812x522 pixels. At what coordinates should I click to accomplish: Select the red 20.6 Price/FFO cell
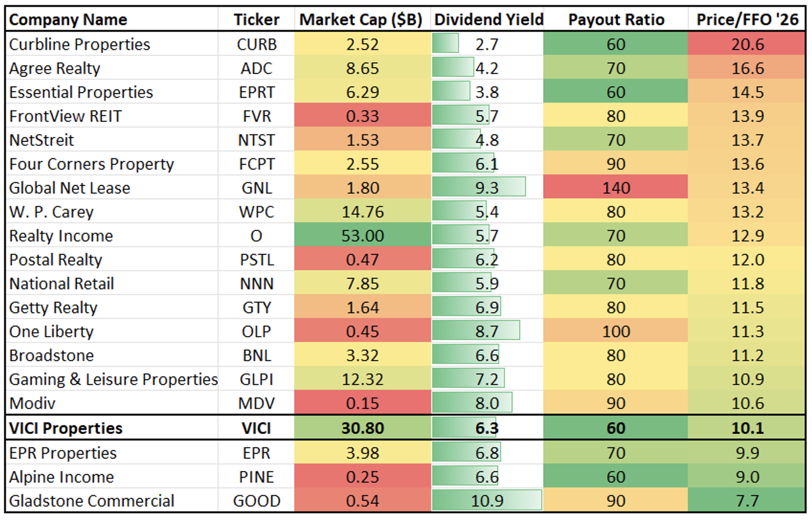[747, 44]
